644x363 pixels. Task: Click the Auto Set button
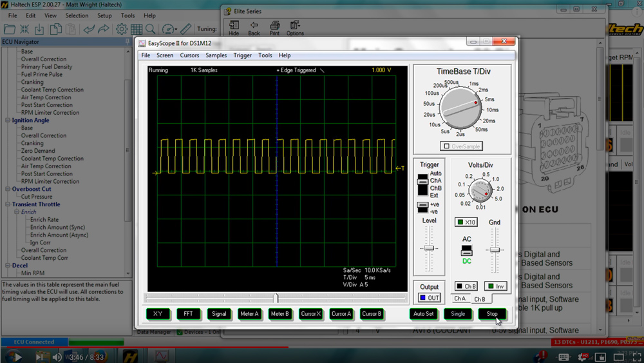tap(424, 313)
